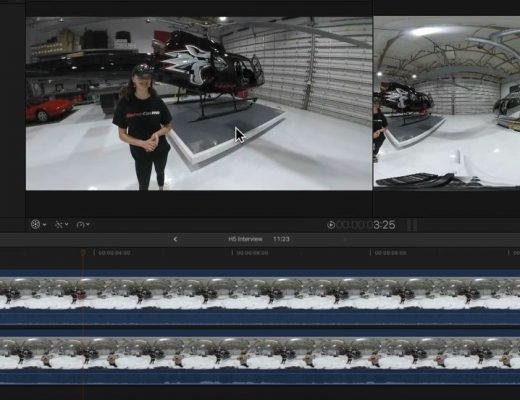Go back in timeline history with left chevron
This screenshot has width=520, height=400.
(175, 239)
